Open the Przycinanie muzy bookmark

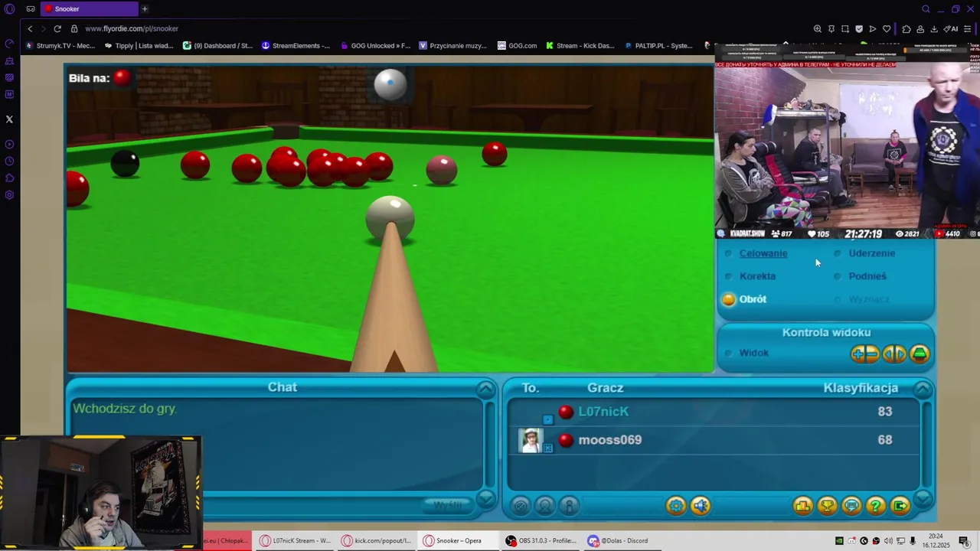click(452, 46)
